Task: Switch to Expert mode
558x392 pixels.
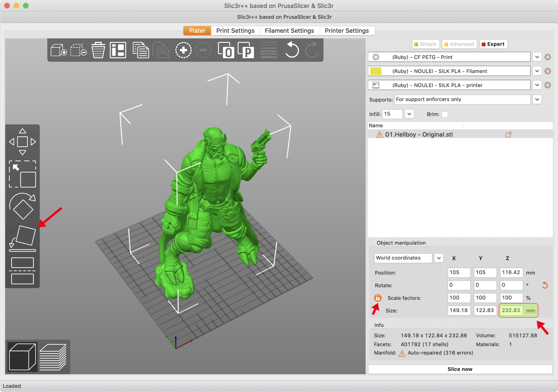Action: coord(493,44)
